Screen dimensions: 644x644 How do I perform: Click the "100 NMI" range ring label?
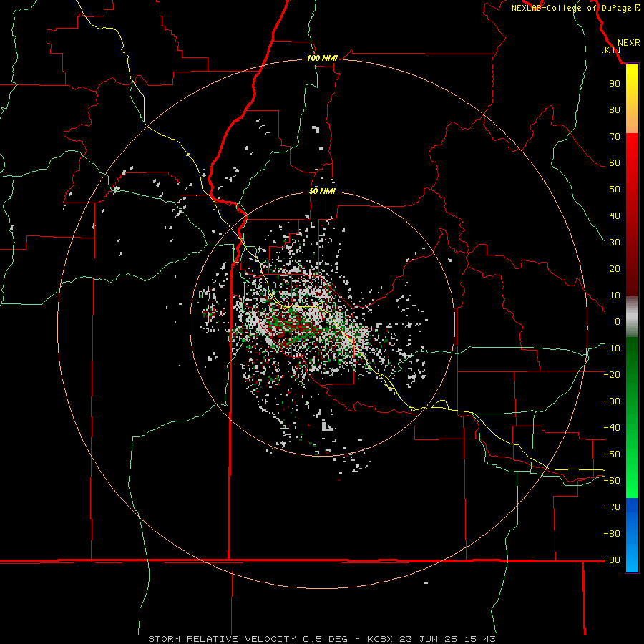coord(322,58)
